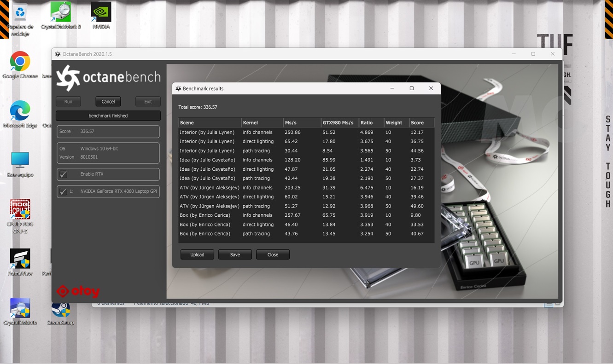Image resolution: width=613 pixels, height=364 pixels.
Task: Open the CPUID ROG CPU-Z icon
Action: (x=20, y=210)
